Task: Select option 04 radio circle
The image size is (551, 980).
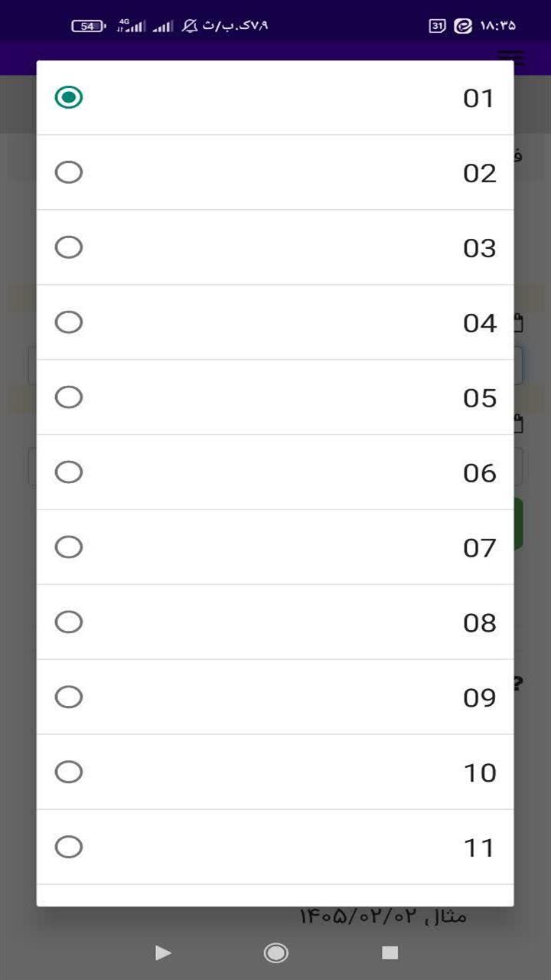Action: click(69, 322)
